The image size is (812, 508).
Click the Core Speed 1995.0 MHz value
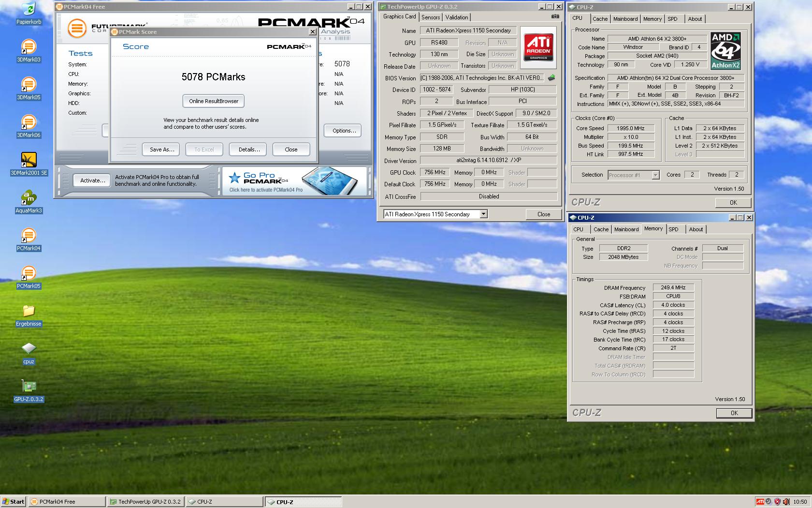click(631, 128)
